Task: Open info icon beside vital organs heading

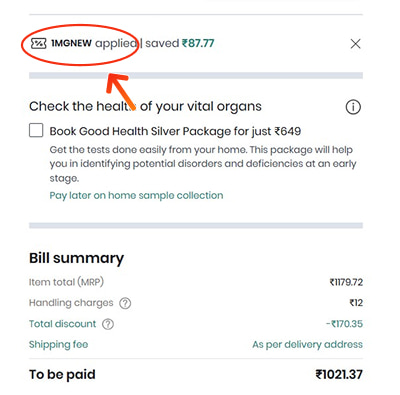Action: (353, 107)
